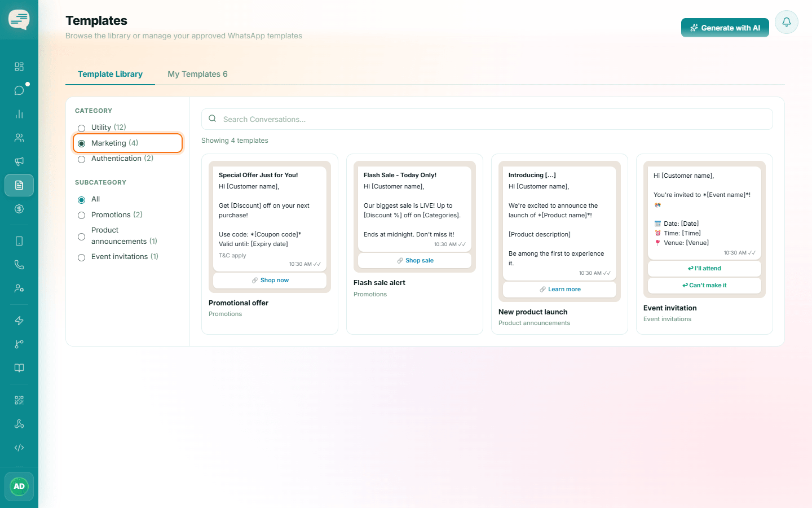Click Shop sale in Flash sale alert card
Viewport: 812px width, 508px height.
pyautogui.click(x=415, y=260)
